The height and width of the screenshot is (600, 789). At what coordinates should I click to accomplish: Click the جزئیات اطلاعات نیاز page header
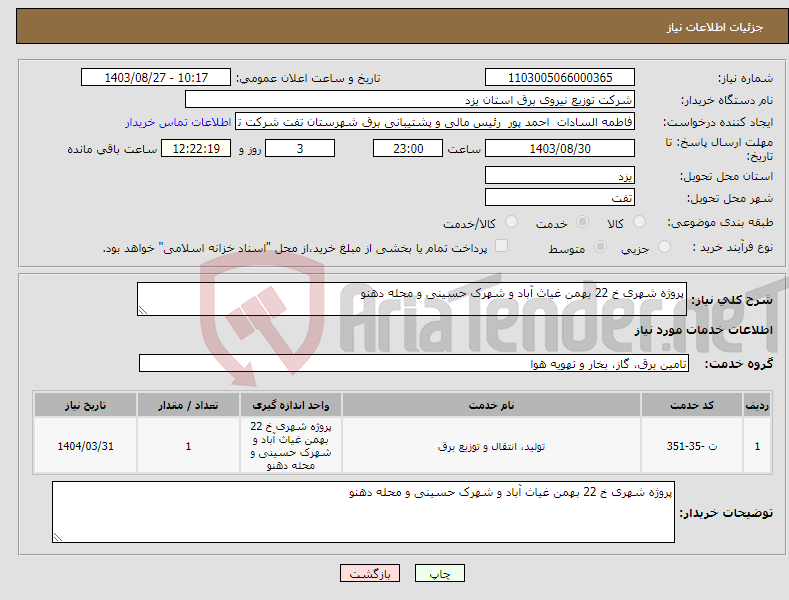click(x=715, y=27)
